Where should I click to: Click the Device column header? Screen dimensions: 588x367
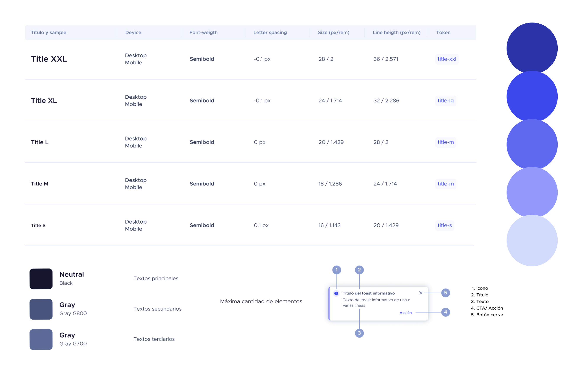[133, 32]
